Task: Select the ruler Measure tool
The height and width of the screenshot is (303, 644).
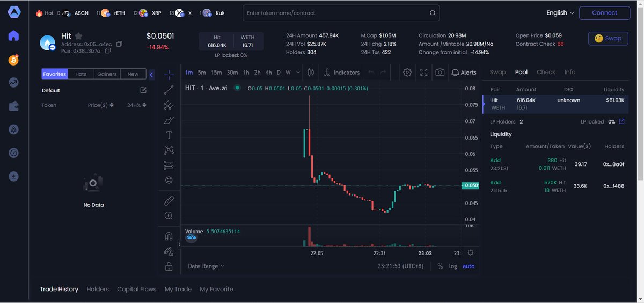Action: 169,201
